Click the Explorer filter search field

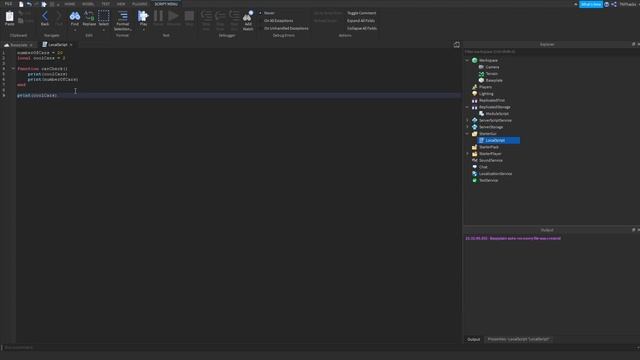pyautogui.click(x=551, y=52)
